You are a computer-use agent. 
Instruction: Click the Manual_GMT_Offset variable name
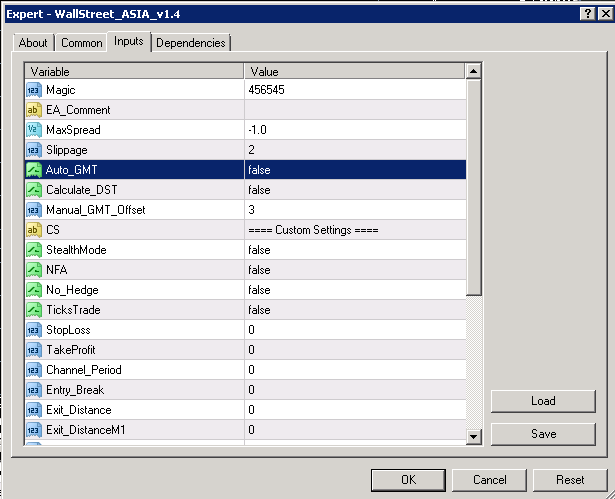[96, 210]
